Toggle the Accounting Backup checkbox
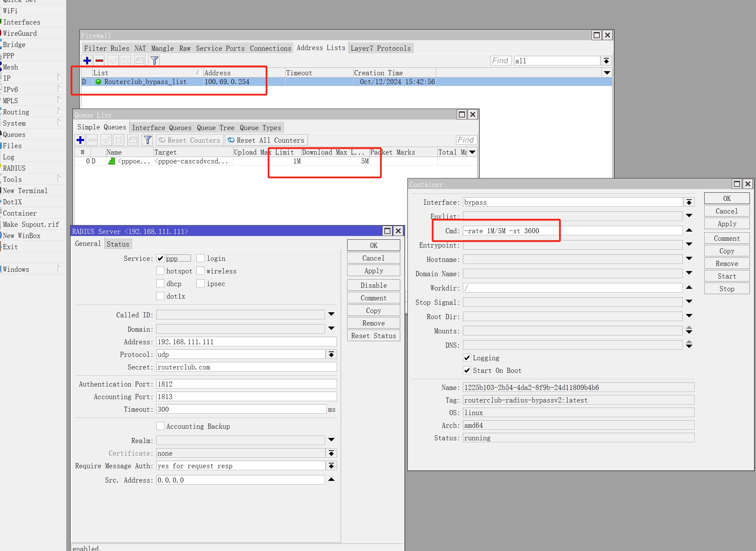The height and width of the screenshot is (551, 756). pyautogui.click(x=160, y=426)
